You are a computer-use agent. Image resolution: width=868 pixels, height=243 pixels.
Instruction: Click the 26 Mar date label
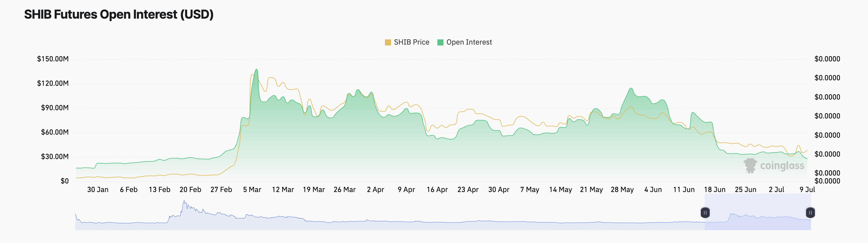coord(345,190)
